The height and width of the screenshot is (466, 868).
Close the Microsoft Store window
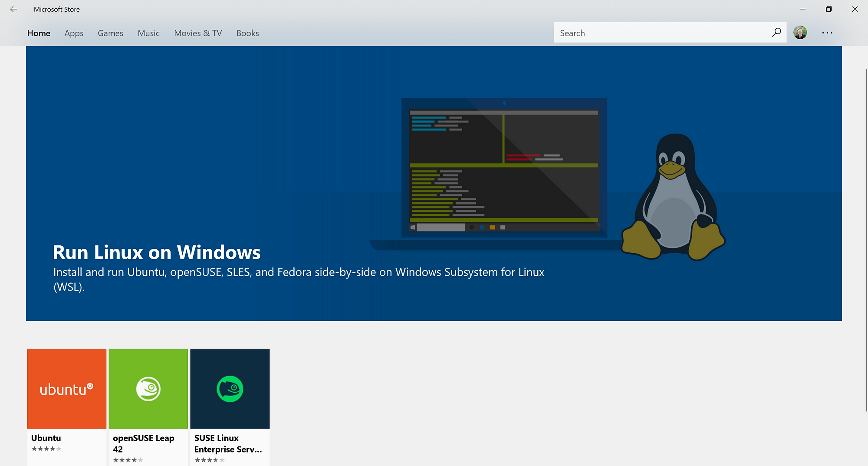point(855,9)
